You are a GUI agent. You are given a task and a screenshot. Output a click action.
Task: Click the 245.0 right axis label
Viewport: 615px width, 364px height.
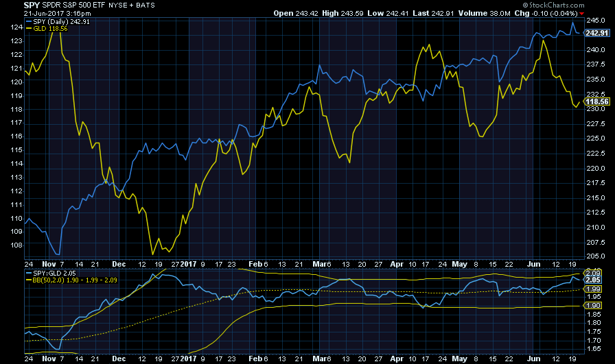tap(595, 20)
